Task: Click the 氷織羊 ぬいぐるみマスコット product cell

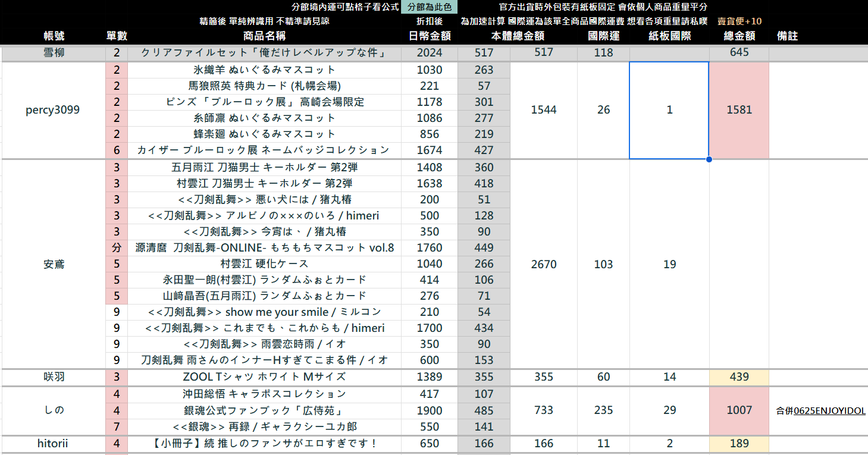Action: coord(264,70)
